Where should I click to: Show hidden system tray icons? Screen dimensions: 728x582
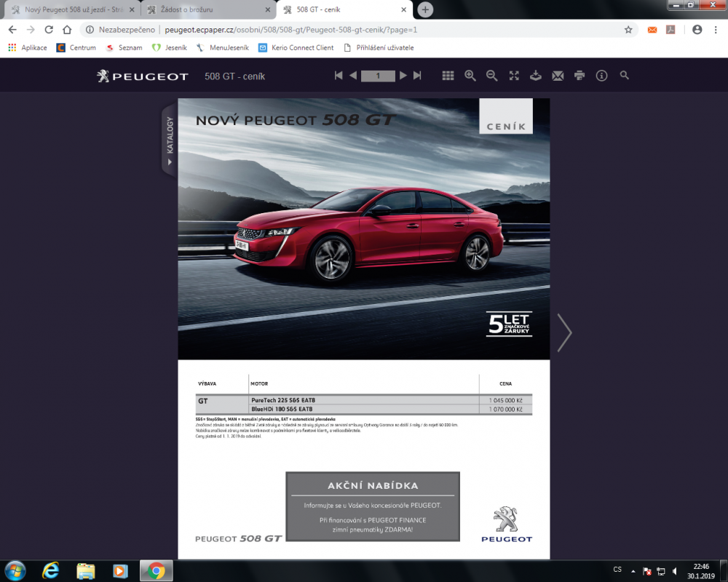point(633,571)
